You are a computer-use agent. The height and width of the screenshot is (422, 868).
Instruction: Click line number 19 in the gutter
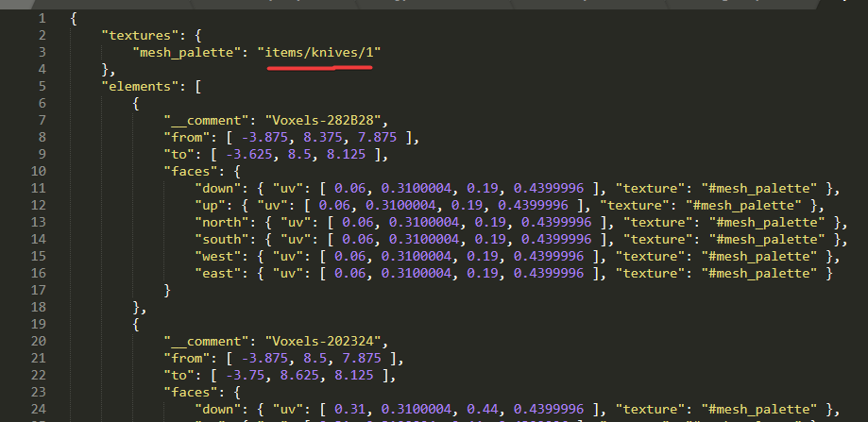39,324
